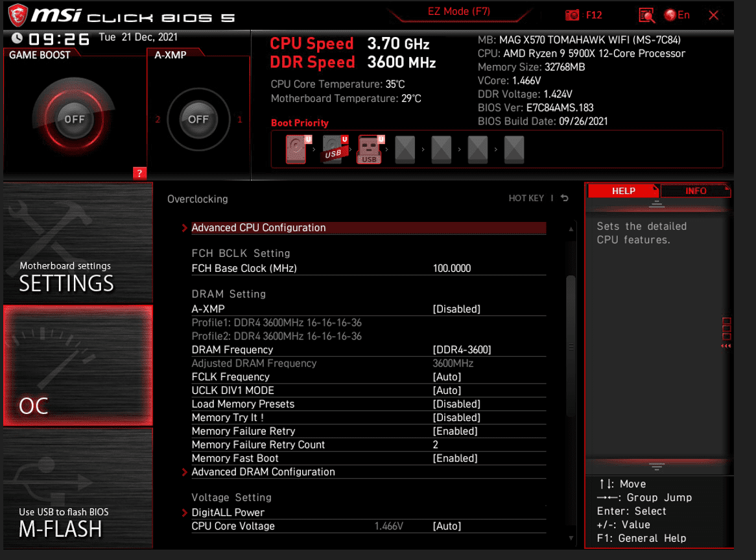The height and width of the screenshot is (560, 756).
Task: Click the last empty boot priority slot
Action: (x=514, y=149)
